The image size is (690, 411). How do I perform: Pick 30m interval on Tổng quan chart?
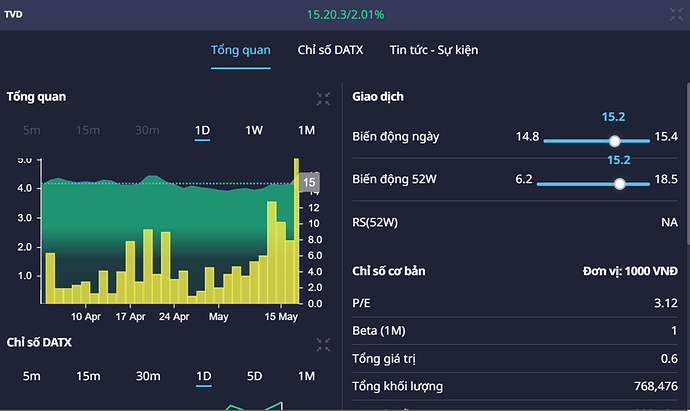147,130
